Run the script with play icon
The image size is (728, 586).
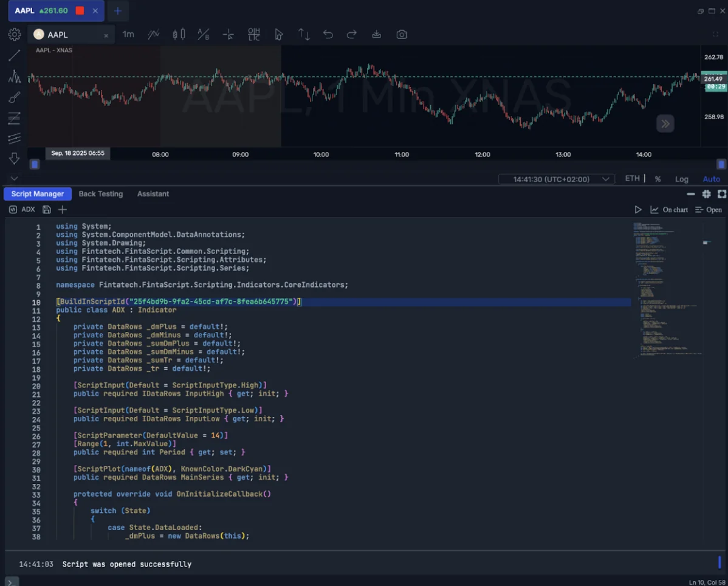(638, 210)
